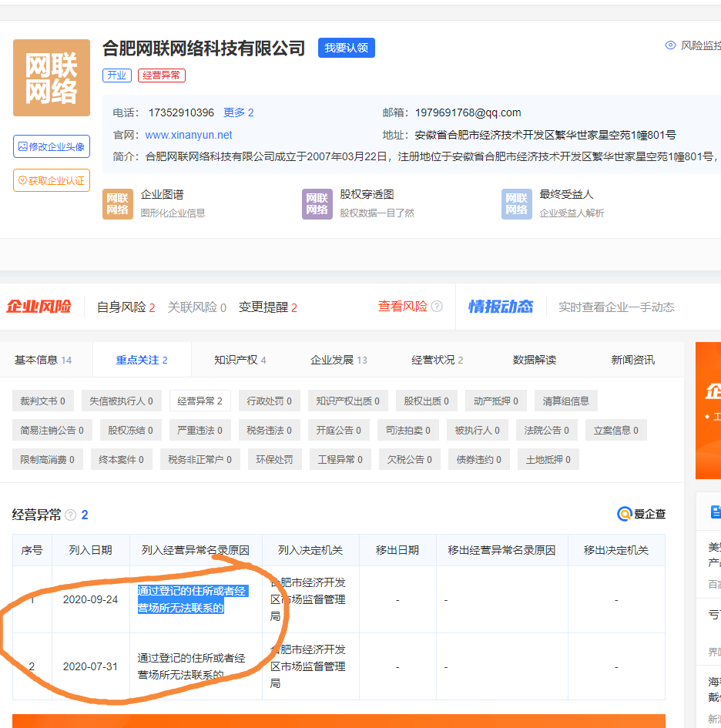Switch to 经营状况 2 tab

pos(437,361)
